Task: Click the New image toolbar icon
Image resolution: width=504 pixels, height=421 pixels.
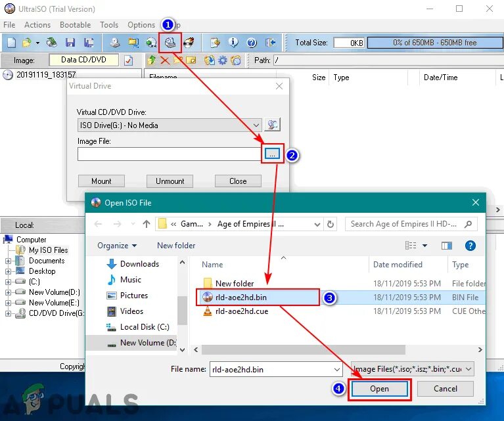Action: click(x=12, y=43)
